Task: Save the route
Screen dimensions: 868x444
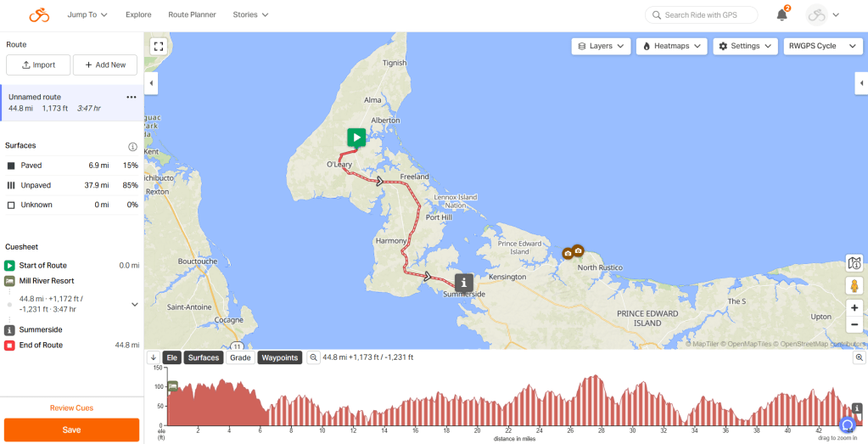Action: [71, 430]
